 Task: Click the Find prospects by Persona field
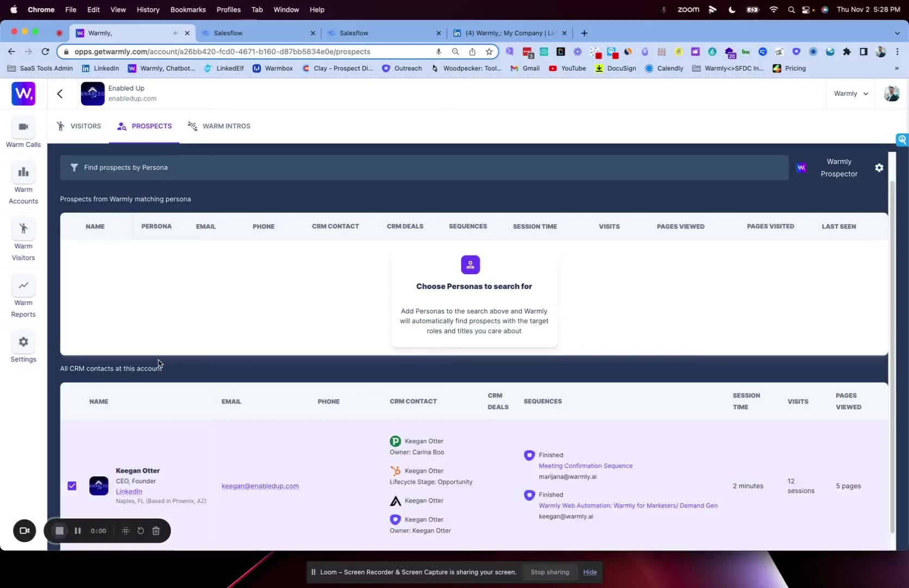425,167
